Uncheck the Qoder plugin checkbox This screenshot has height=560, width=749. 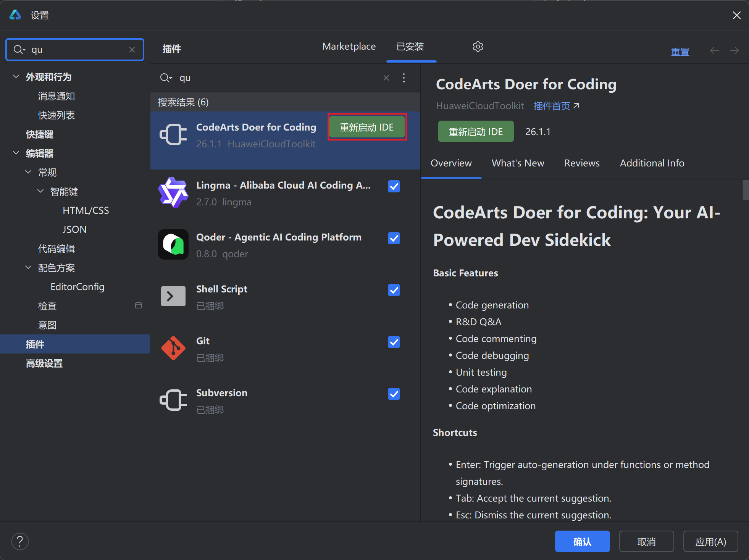394,238
